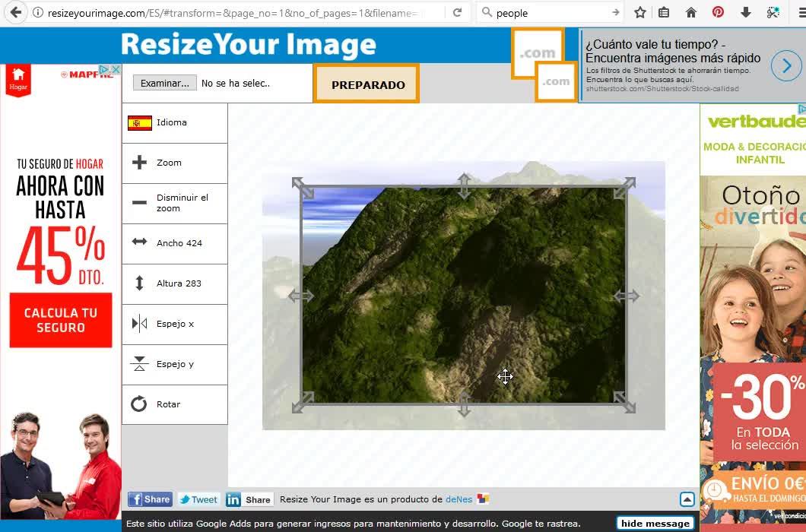Select Altura 283 height option
The height and width of the screenshot is (532, 806).
[x=175, y=283]
